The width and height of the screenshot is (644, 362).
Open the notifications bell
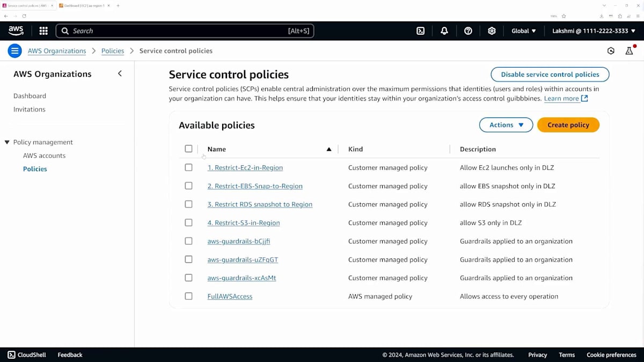(x=444, y=31)
